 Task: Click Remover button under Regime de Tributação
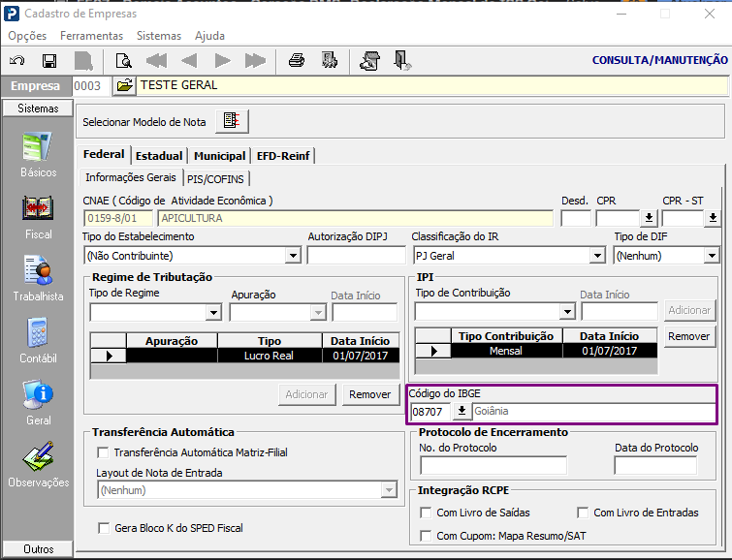point(370,394)
